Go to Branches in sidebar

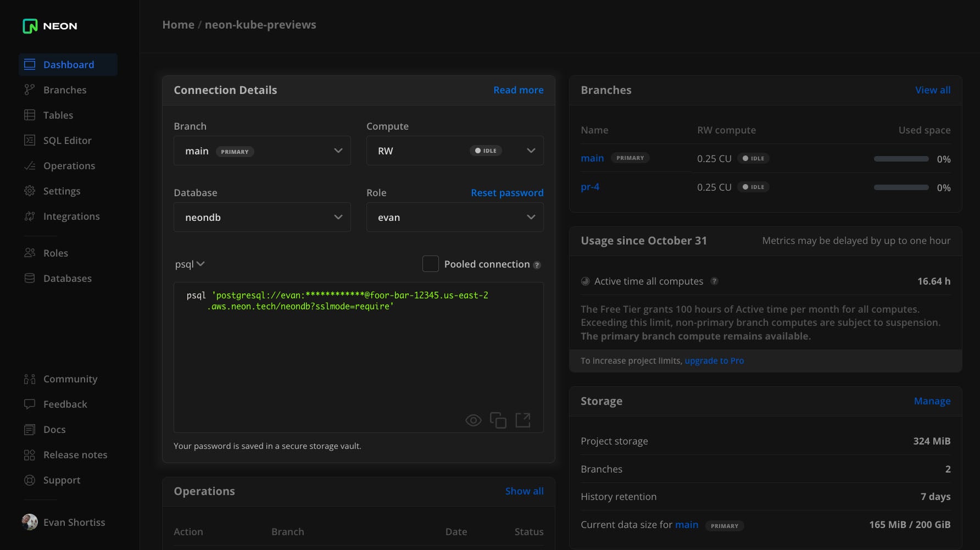click(x=65, y=90)
